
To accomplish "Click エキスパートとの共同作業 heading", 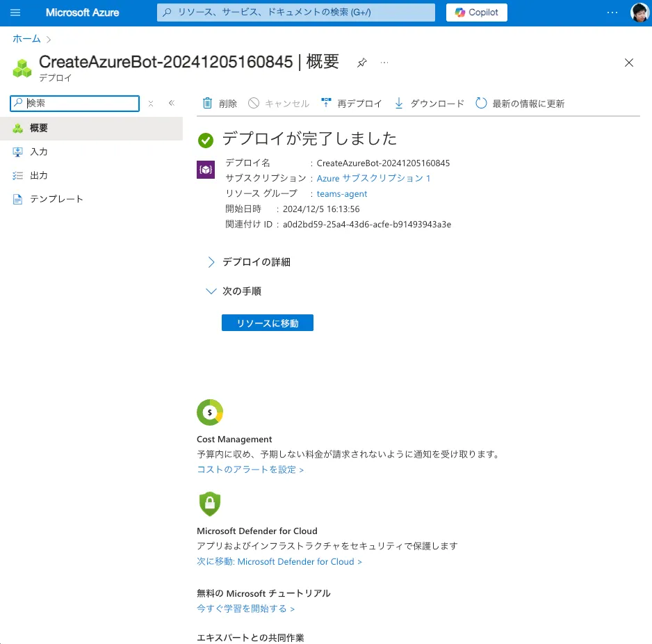I will click(x=250, y=638).
